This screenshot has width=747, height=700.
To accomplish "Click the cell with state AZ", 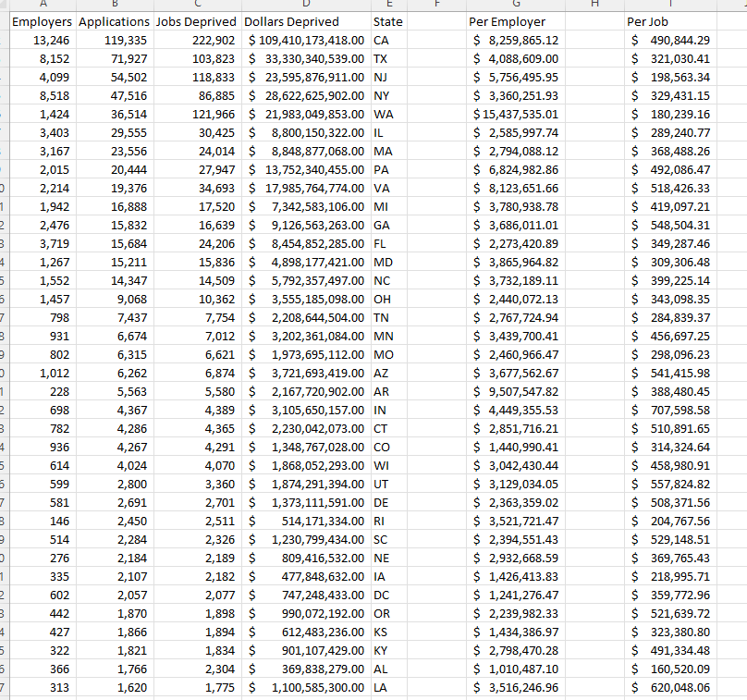I will 389,373.
